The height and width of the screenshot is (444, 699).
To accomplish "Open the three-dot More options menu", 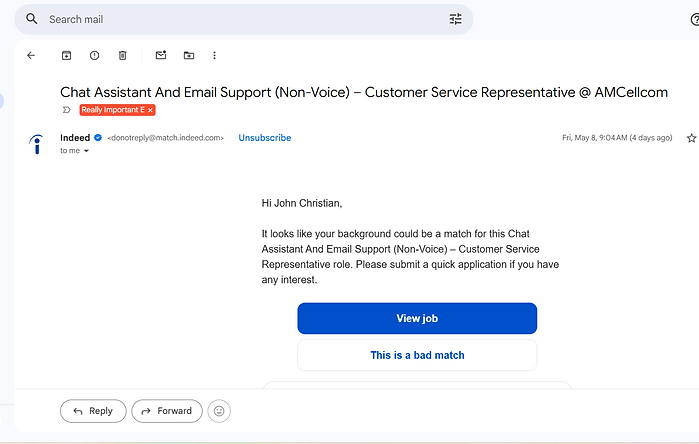I will click(x=214, y=55).
